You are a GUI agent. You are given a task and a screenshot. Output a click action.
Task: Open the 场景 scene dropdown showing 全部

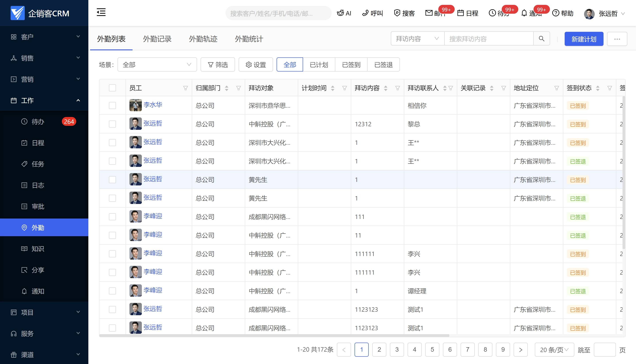coord(157,64)
